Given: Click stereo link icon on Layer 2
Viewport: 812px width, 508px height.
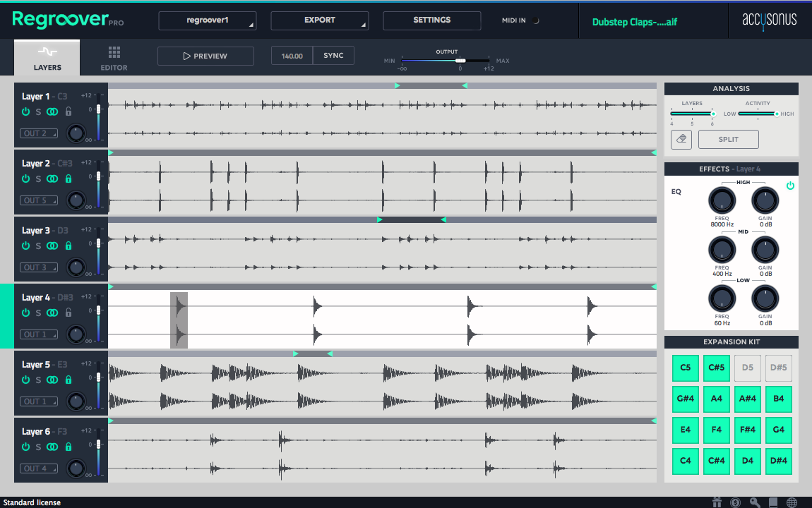Looking at the screenshot, I should 52,179.
